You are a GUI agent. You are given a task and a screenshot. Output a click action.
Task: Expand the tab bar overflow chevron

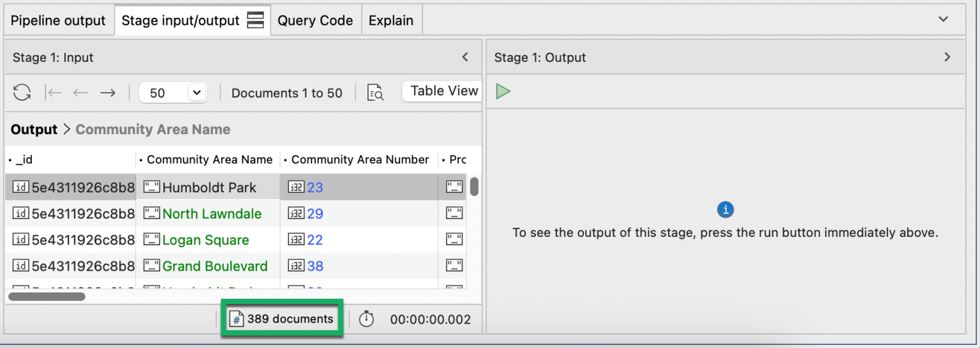944,20
